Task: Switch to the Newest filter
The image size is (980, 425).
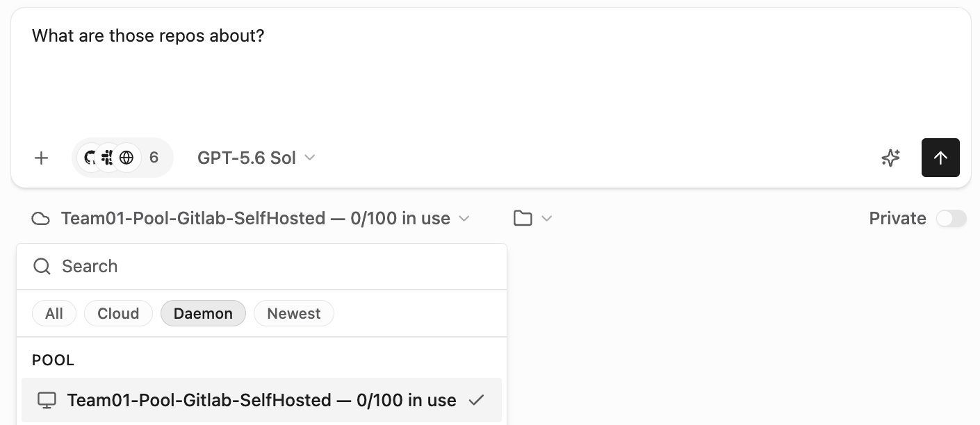Action: tap(294, 313)
